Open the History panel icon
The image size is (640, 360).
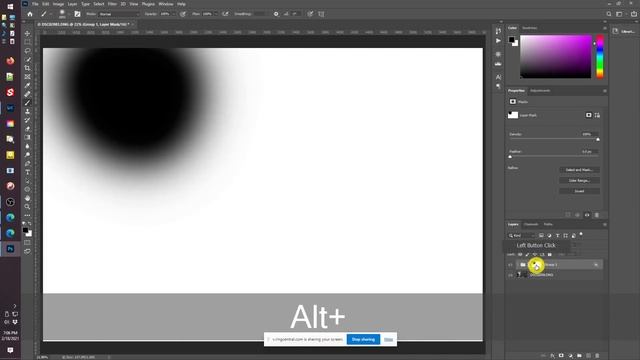(x=498, y=31)
